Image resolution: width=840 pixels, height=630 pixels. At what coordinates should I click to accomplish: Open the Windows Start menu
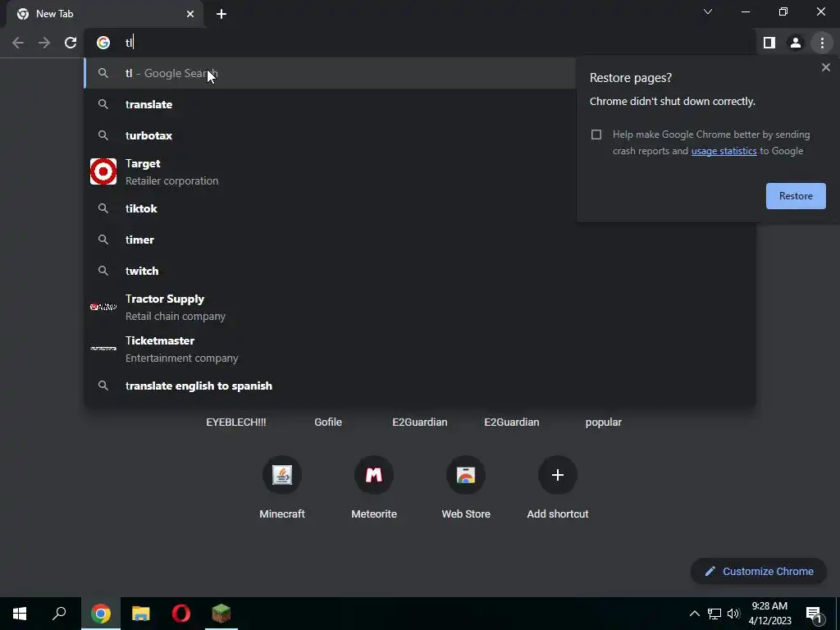pyautogui.click(x=20, y=614)
